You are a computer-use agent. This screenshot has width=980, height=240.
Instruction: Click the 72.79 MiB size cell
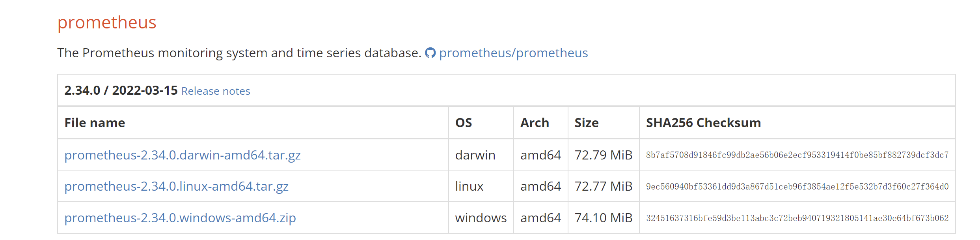tap(604, 155)
